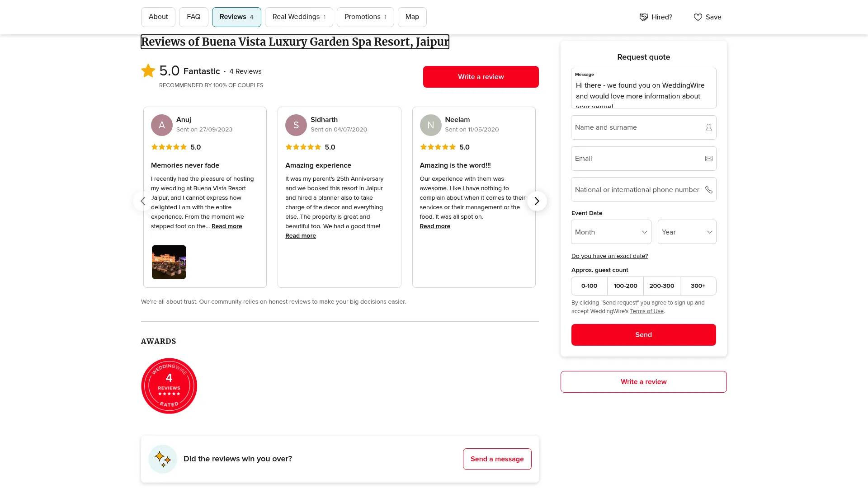The height and width of the screenshot is (488, 868).
Task: Click Neelam's avatar circle
Action: pyautogui.click(x=430, y=125)
